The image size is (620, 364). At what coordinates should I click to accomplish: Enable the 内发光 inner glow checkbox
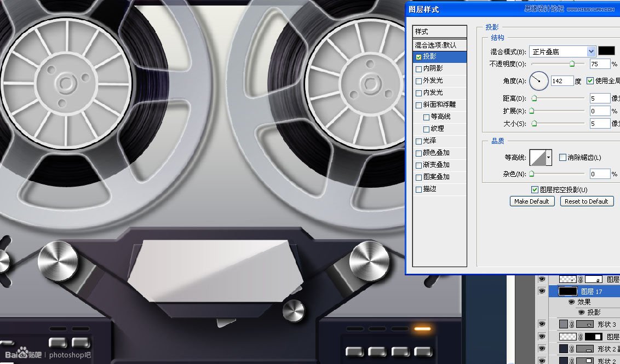(x=419, y=93)
